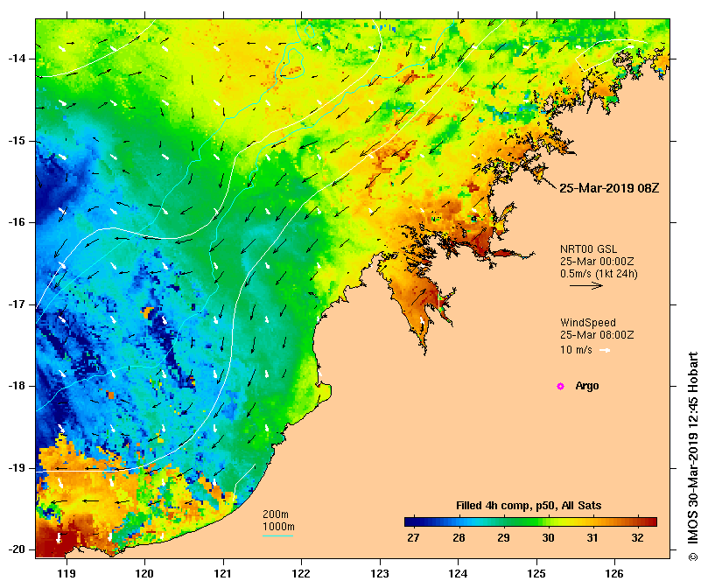Click the WindSpeed legend label
The height and width of the screenshot is (588, 708).
588,323
